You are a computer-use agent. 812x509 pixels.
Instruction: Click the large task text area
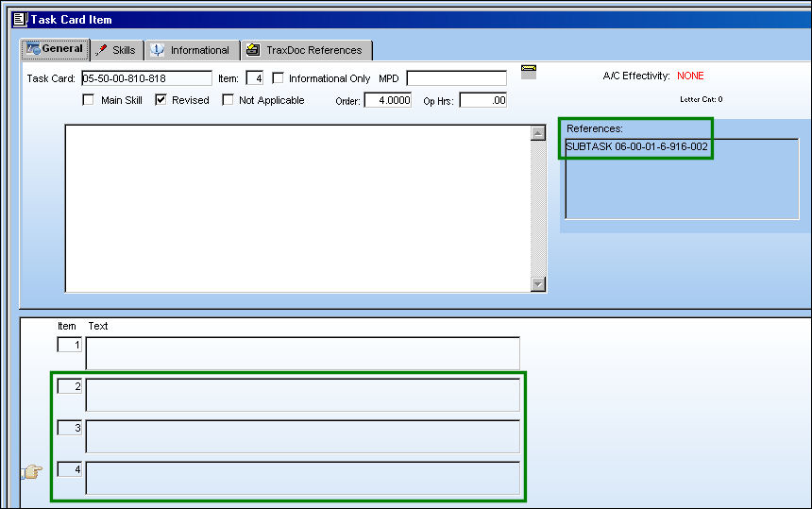click(x=297, y=208)
